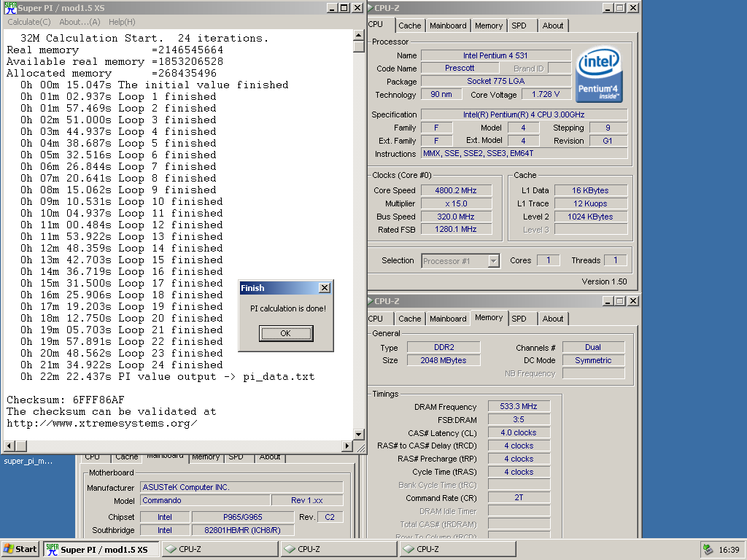
Task: Open the Calculate(C) menu
Action: point(29,22)
